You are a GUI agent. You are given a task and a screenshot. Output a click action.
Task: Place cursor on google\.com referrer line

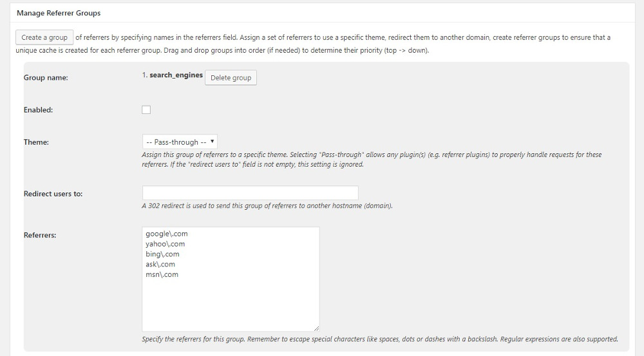(167, 234)
